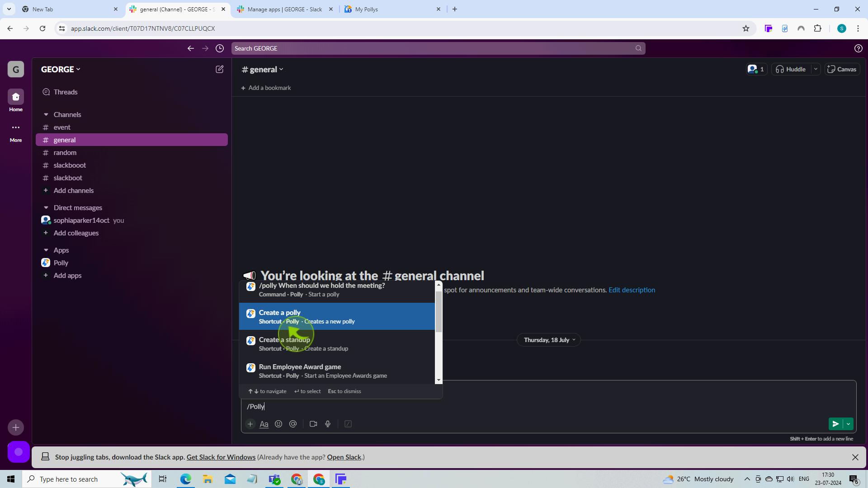Open the Thursday, 18 July date dropdown
Image resolution: width=868 pixels, height=488 pixels.
(x=549, y=340)
